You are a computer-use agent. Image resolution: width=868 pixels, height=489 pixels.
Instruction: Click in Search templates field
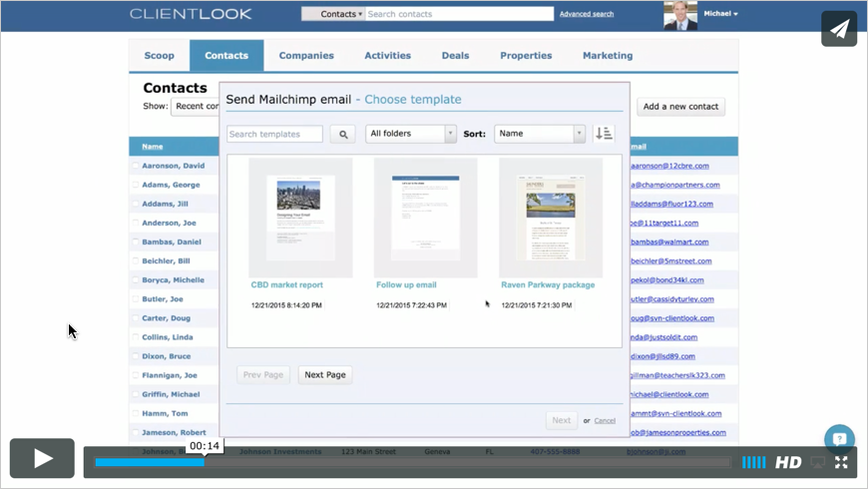coord(274,134)
